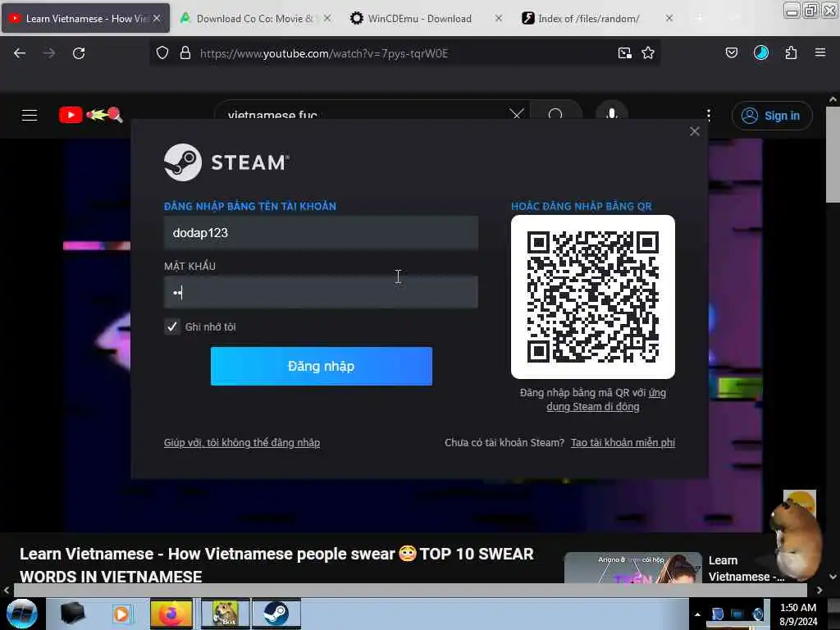Click the taskbar clock showing 1:50 AM
The width and height of the screenshot is (840, 630).
(x=798, y=614)
